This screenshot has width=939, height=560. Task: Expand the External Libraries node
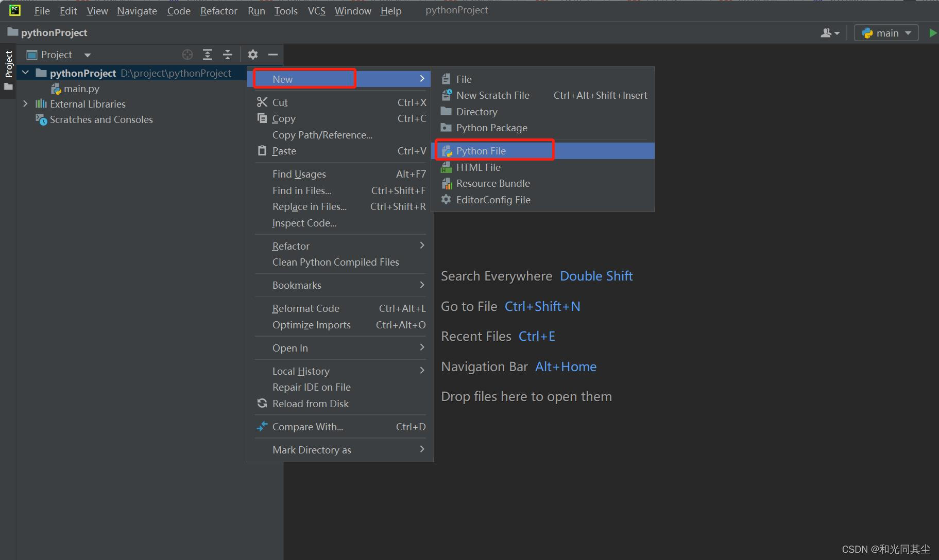click(26, 103)
